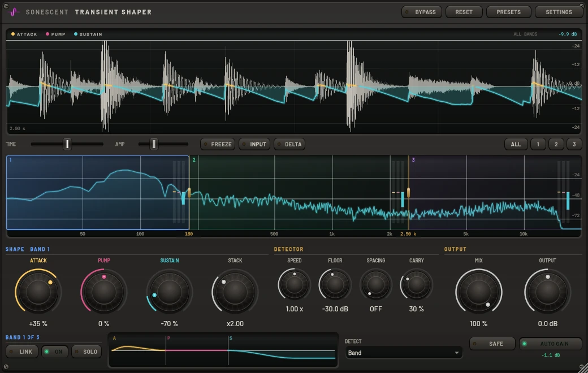Toggle the FREEZE button
588x373 pixels.
tap(218, 144)
